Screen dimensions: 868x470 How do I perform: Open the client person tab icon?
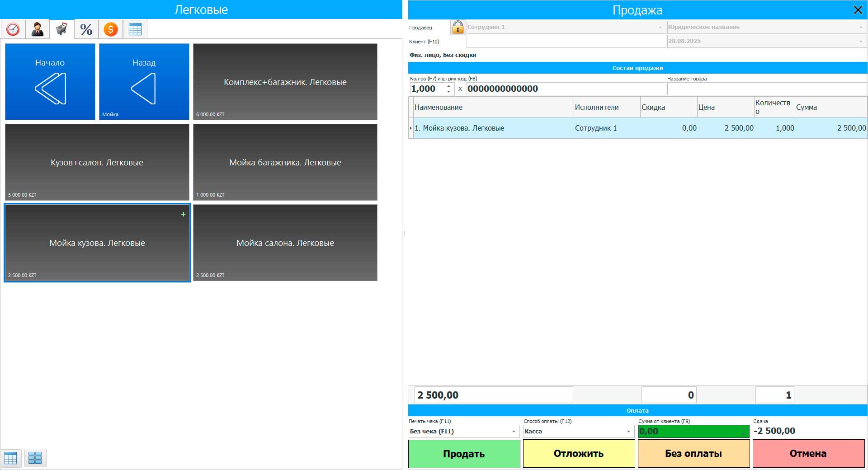click(38, 29)
